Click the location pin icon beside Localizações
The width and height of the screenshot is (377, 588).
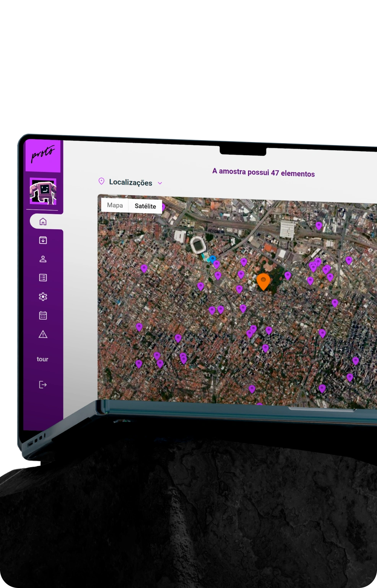pyautogui.click(x=101, y=181)
